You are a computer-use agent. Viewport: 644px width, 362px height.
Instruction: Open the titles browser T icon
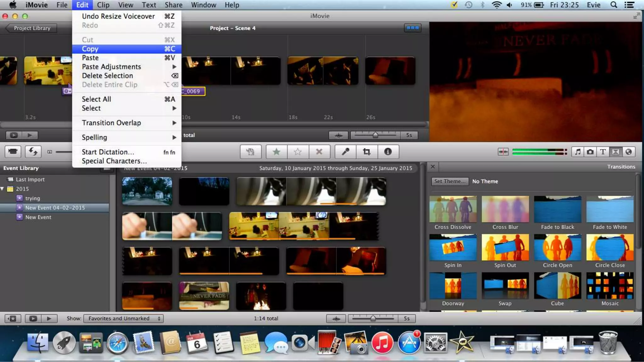pyautogui.click(x=603, y=152)
